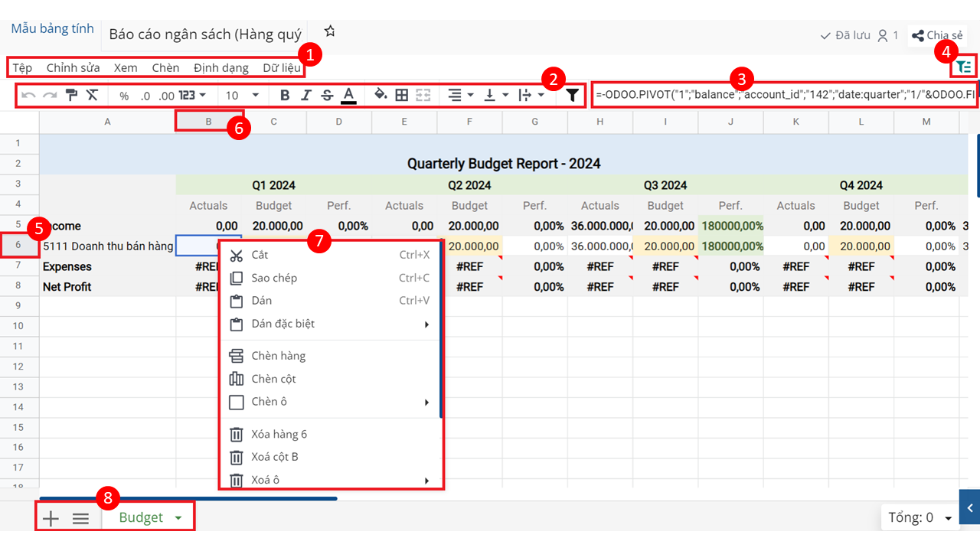Click the Mẫu bảng tính breadcrumb link
Screen dimensions: 980x551
coord(52,28)
